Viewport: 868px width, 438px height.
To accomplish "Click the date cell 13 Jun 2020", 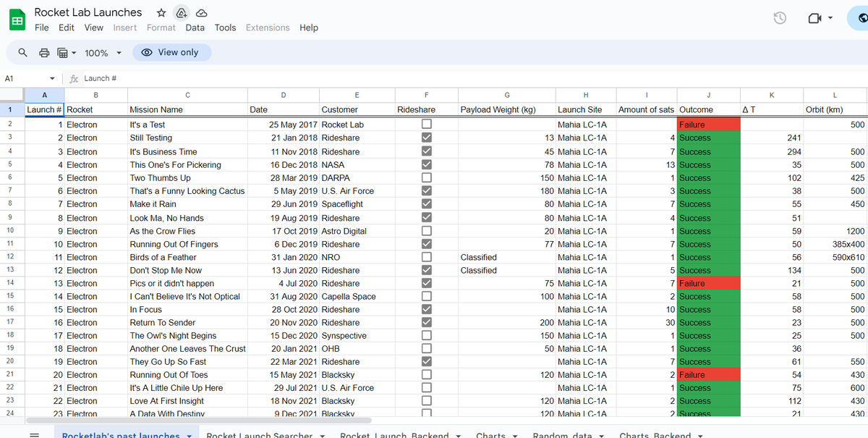I will coord(284,270).
